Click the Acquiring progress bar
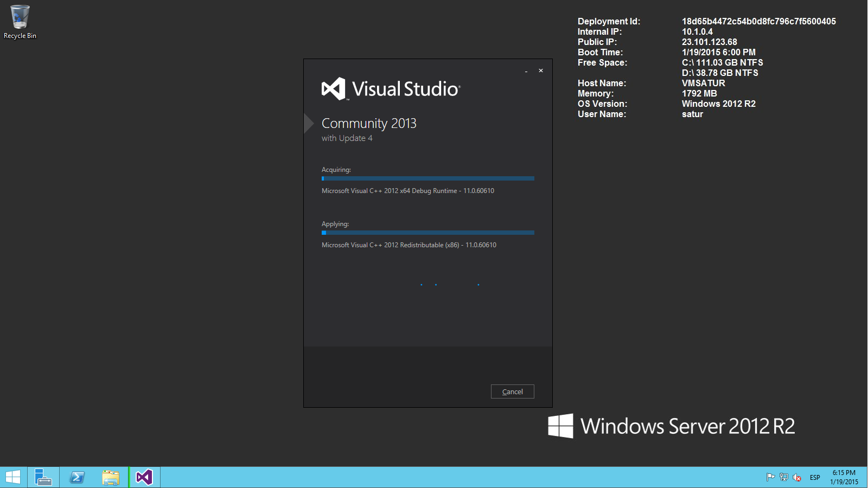Image resolution: width=868 pixels, height=488 pixels. pos(428,178)
